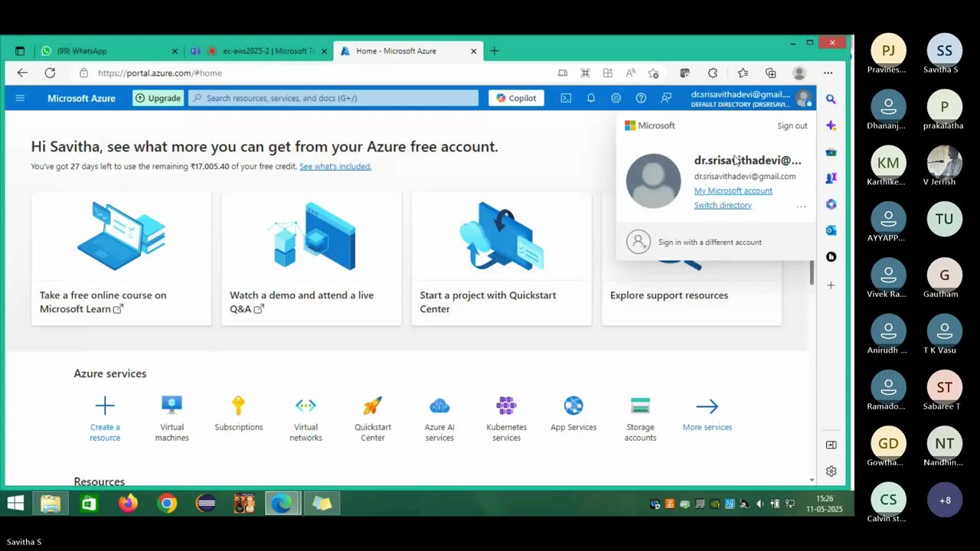Viewport: 980px width, 551px height.
Task: Open the Azure feedback icon
Action: [666, 98]
